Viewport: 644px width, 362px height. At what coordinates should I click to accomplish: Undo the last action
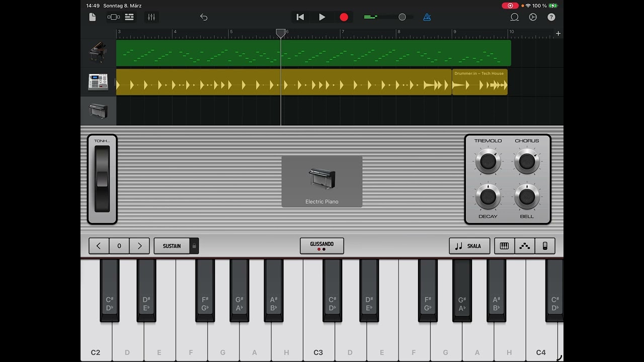[x=204, y=17]
